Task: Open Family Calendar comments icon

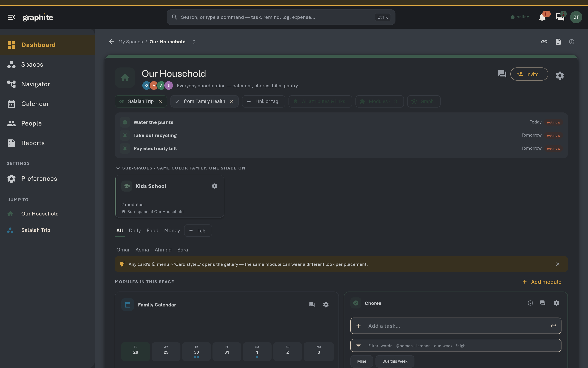Action: (312, 304)
